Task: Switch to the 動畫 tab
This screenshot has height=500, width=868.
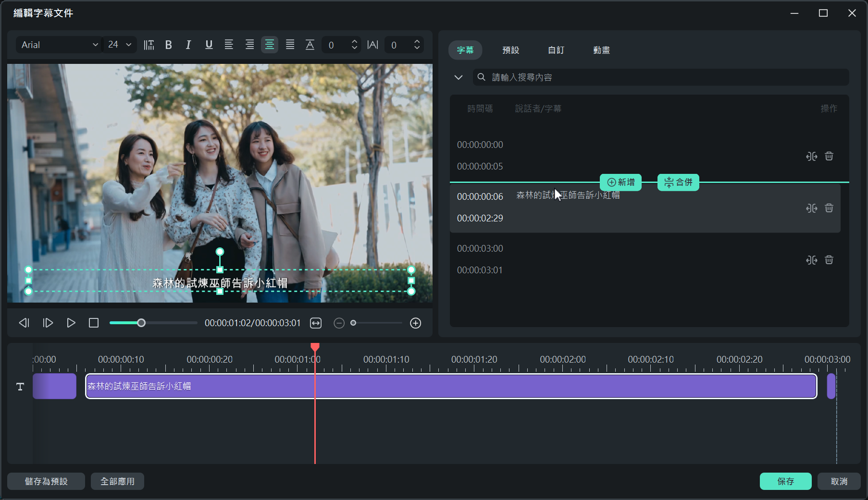Action: click(x=601, y=50)
